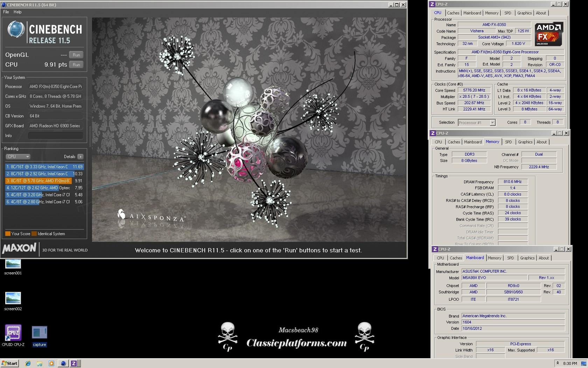Toggle ranking Details arrow button
Screen dimensions: 588x368
coord(80,157)
